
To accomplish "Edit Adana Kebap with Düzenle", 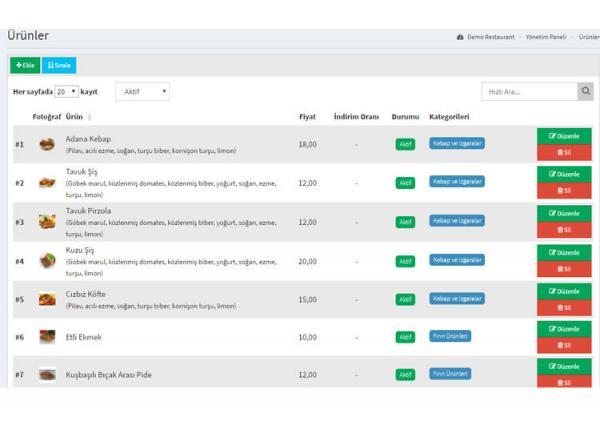I will (x=564, y=136).
